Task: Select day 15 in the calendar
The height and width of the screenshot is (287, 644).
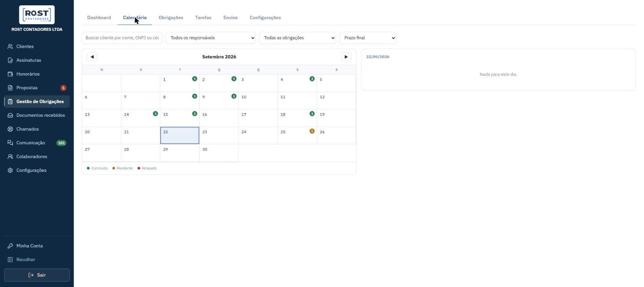Action: (180, 118)
